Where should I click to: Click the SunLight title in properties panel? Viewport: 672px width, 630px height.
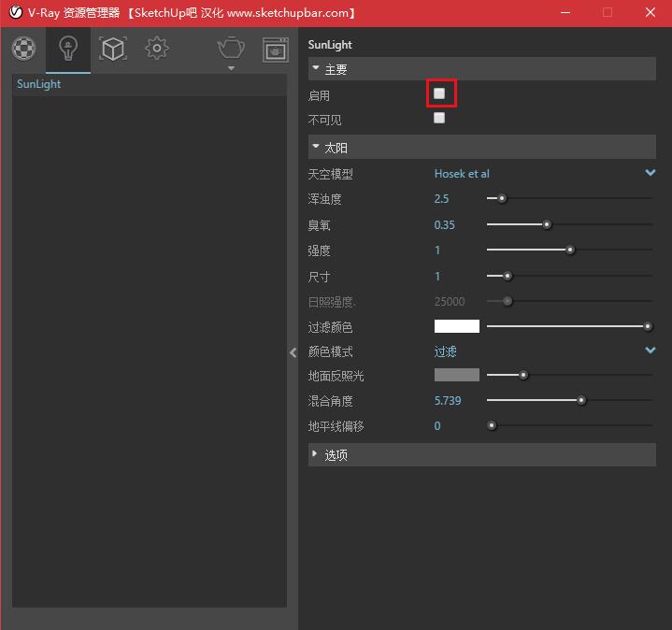[x=330, y=45]
